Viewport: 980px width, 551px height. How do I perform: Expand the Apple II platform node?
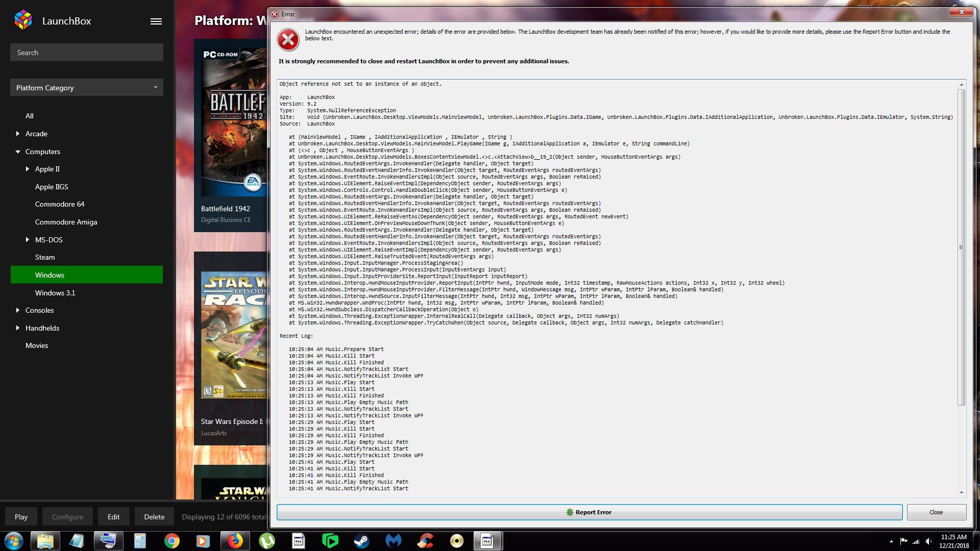[x=28, y=169]
